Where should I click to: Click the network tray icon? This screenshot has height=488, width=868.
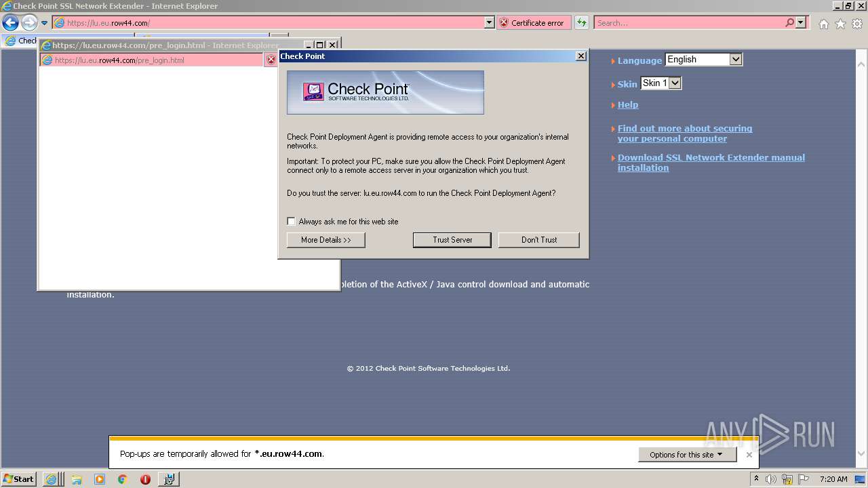pyautogui.click(x=787, y=479)
